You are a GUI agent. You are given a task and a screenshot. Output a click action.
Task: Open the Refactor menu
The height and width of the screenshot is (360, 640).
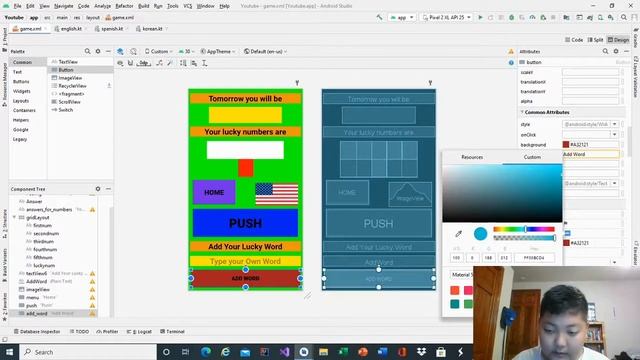coord(124,6)
